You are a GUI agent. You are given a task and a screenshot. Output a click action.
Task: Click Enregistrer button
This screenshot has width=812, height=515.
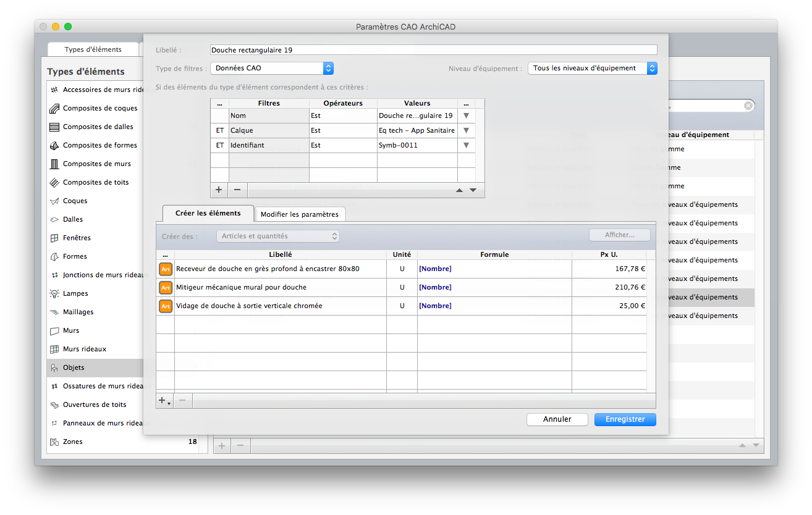(x=625, y=419)
